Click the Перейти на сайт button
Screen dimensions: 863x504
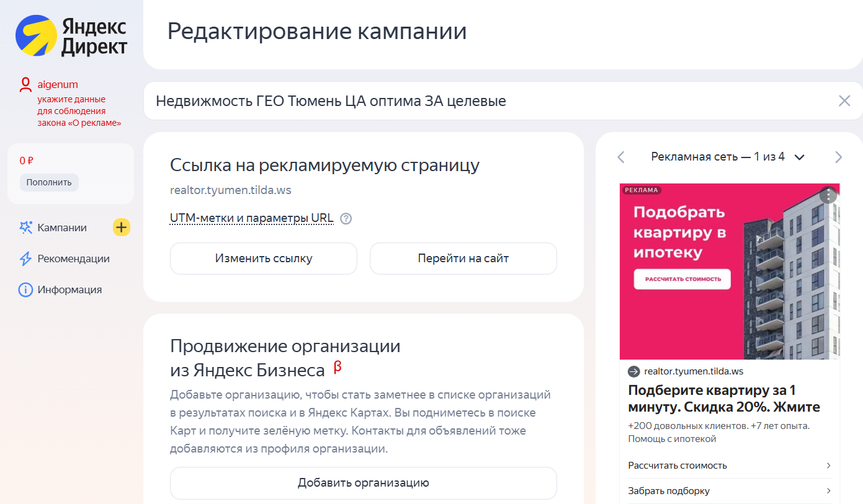pyautogui.click(x=463, y=259)
